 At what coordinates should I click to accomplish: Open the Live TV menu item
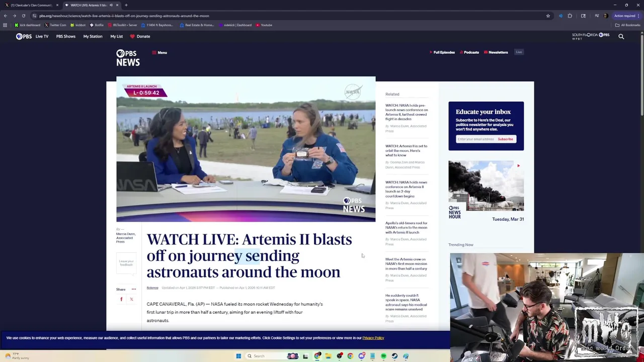42,36
